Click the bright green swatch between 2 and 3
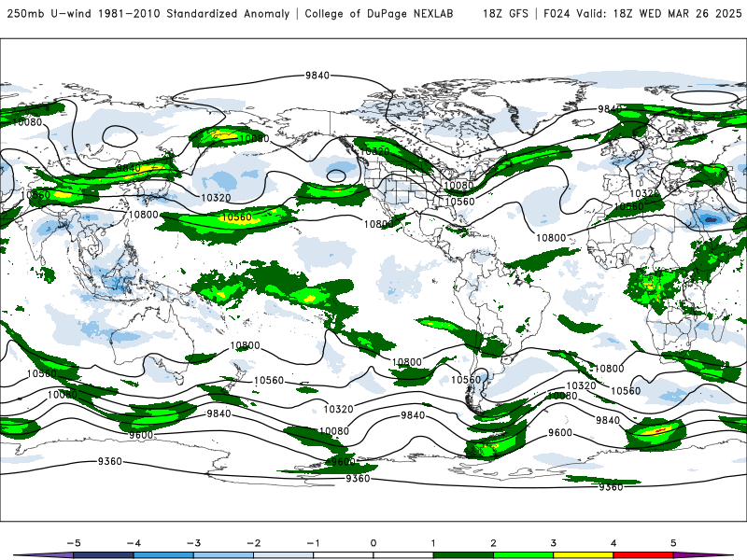 [x=524, y=555]
